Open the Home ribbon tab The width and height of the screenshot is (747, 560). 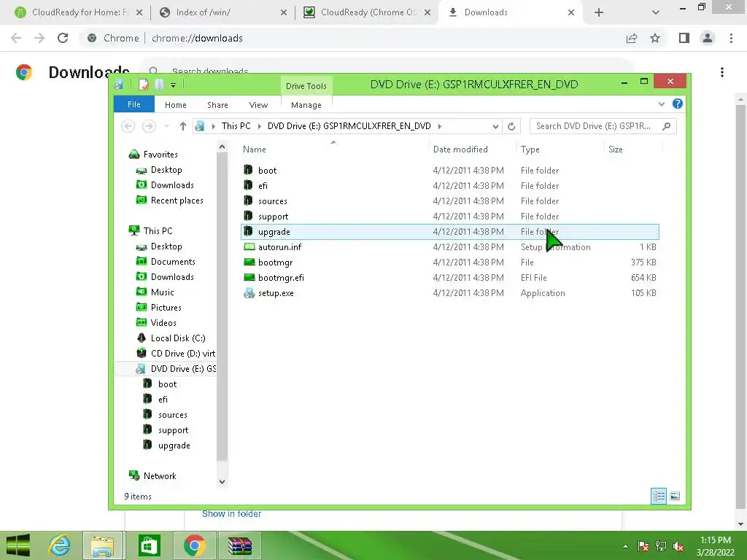pyautogui.click(x=175, y=105)
